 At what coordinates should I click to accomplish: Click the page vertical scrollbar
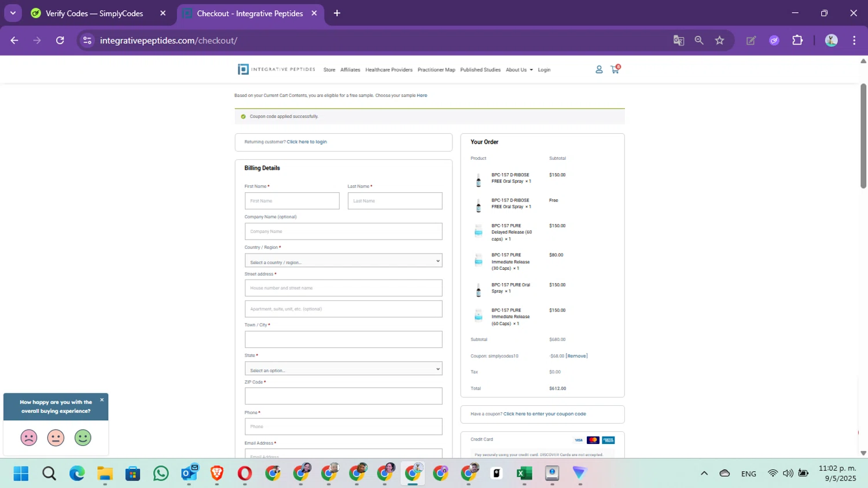click(x=863, y=136)
